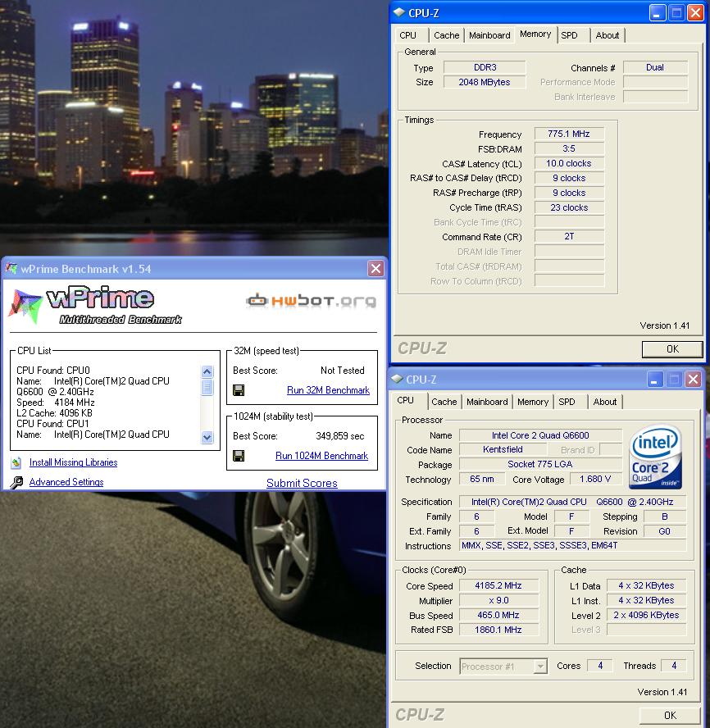Minimize the upper CPU-Z Memory window
Screen dimensions: 710x728
tap(657, 13)
